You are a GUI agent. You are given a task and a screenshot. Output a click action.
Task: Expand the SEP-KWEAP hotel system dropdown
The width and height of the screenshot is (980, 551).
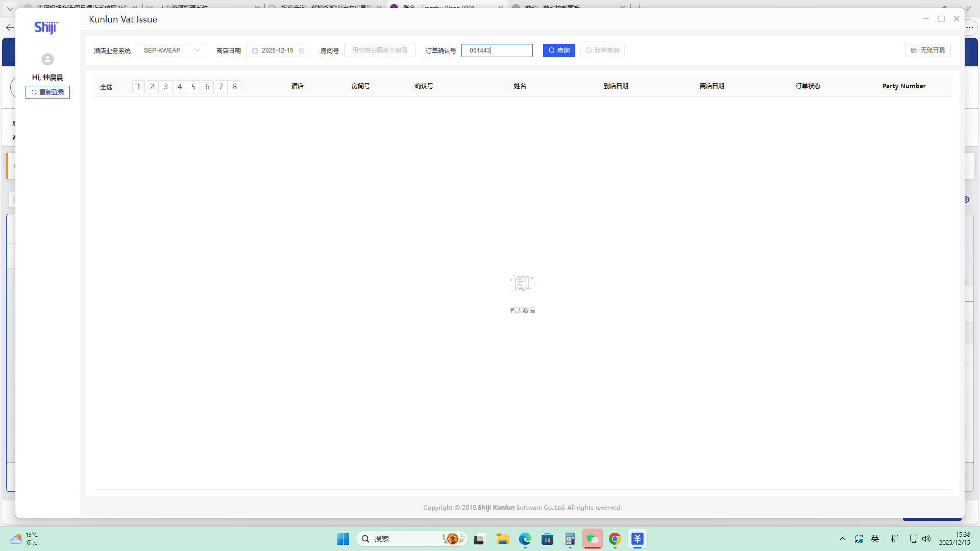point(171,51)
